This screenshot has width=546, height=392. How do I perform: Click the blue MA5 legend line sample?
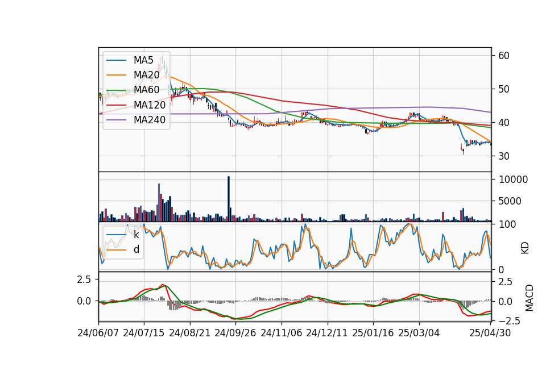pos(116,60)
